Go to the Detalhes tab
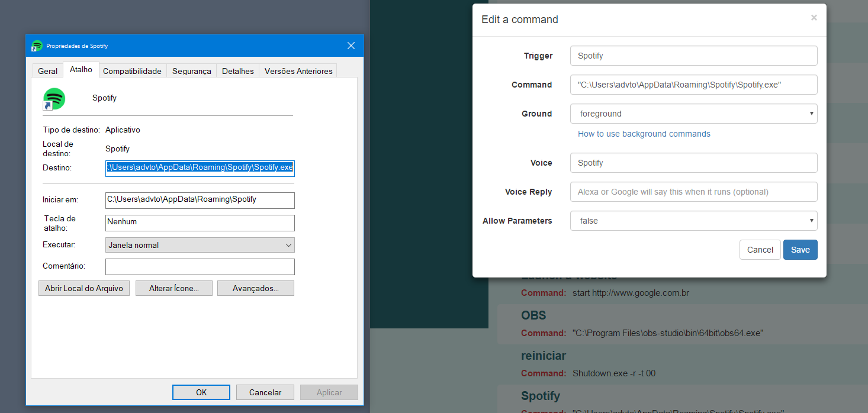The image size is (868, 413). (x=238, y=71)
